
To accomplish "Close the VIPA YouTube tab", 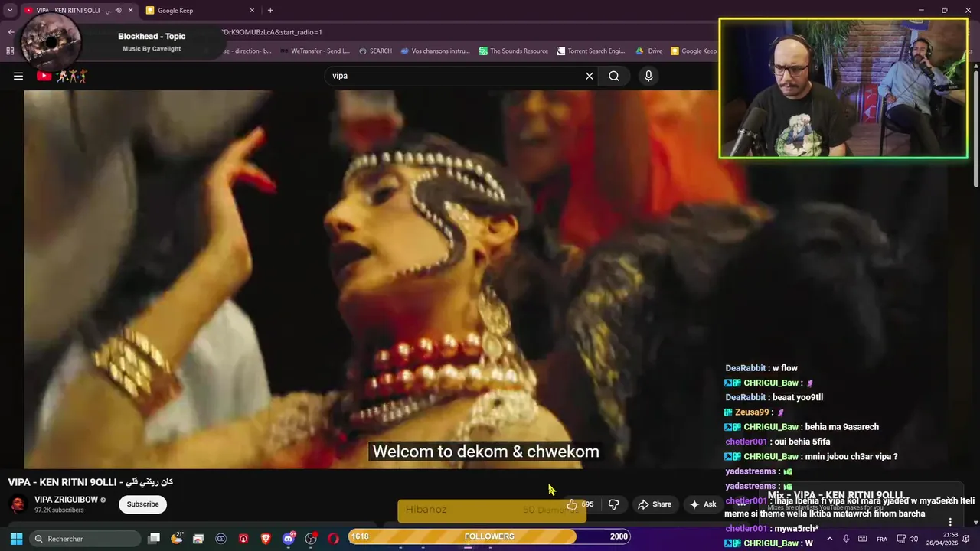I will pos(130,11).
